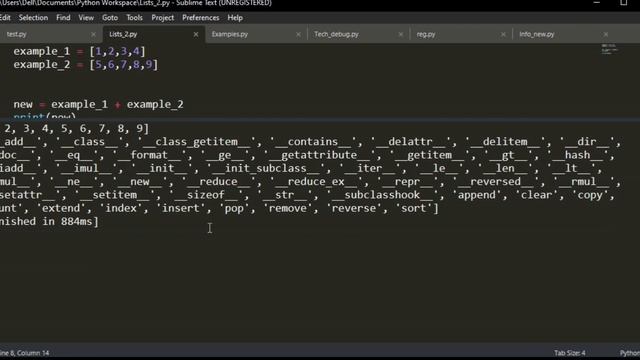Click the example_2 list definition line
640x360 pixels.
pyautogui.click(x=85, y=64)
